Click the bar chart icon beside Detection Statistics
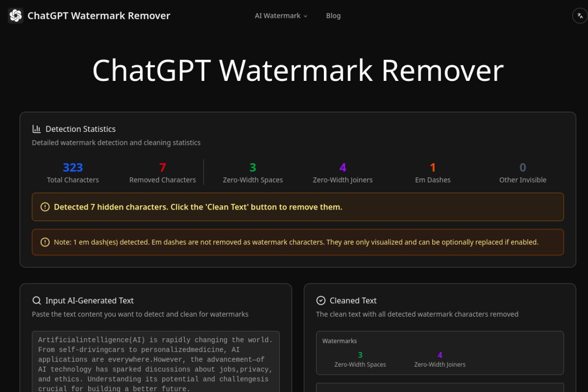Screen dimensions: 588x392 [x=36, y=129]
